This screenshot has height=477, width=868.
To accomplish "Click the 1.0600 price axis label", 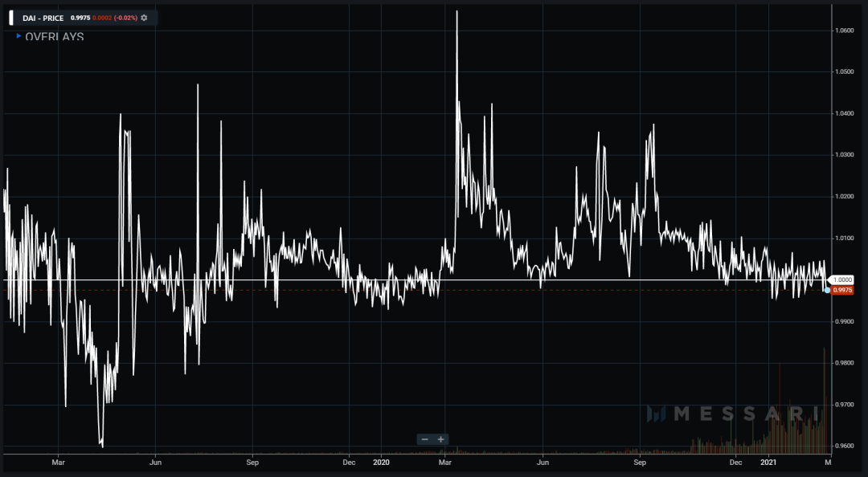I will (x=844, y=31).
